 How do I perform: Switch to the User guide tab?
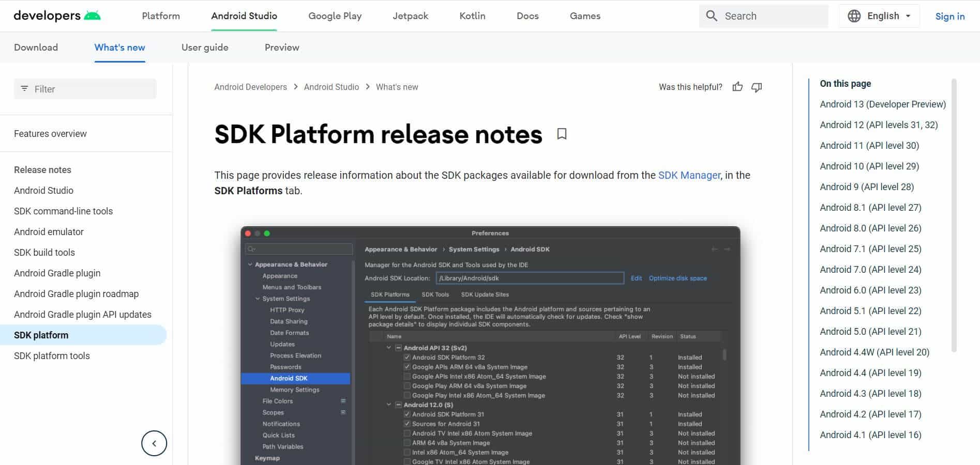point(205,48)
